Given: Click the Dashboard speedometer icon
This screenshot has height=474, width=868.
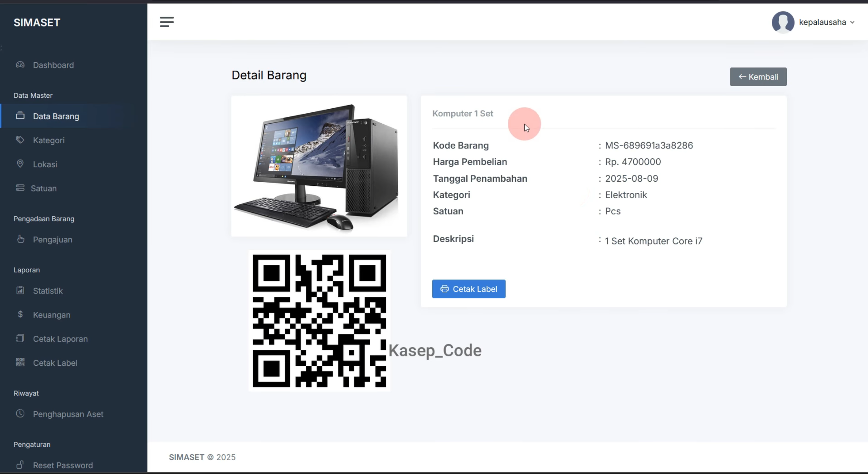Looking at the screenshot, I should point(20,65).
